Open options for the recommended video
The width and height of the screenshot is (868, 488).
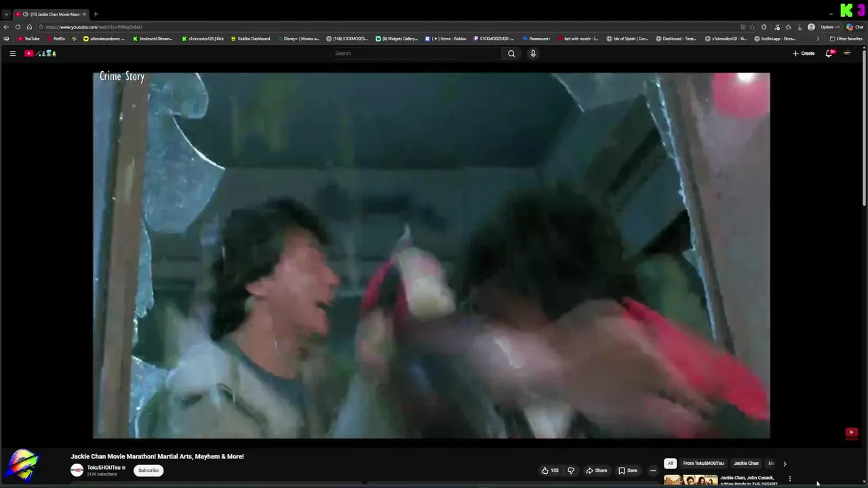[x=789, y=479]
